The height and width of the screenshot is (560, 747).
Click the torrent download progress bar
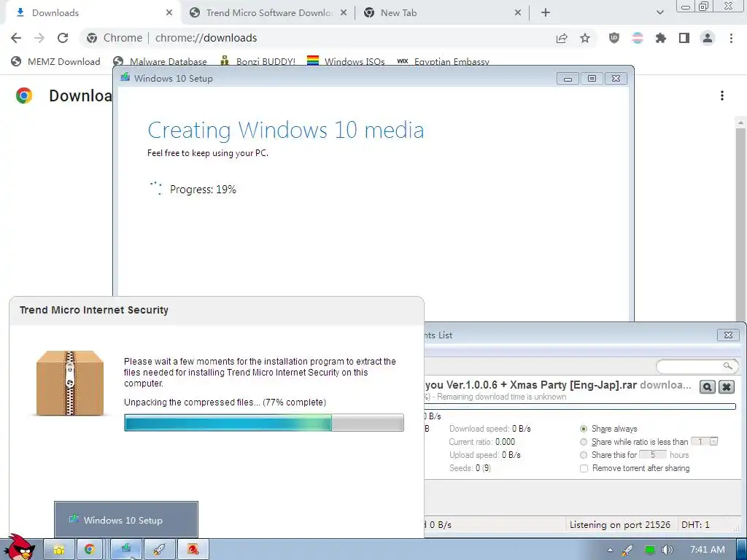click(x=580, y=407)
